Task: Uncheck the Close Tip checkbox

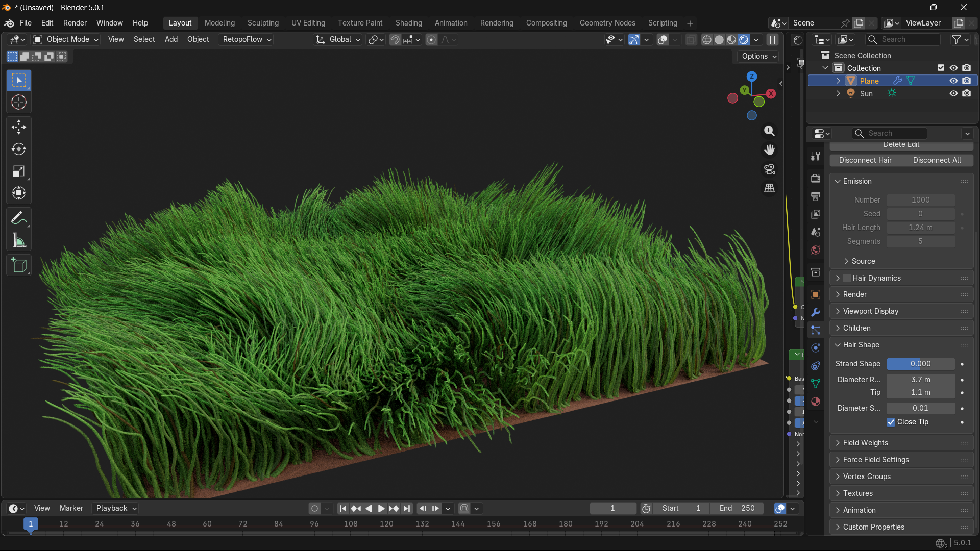Action: (x=891, y=422)
